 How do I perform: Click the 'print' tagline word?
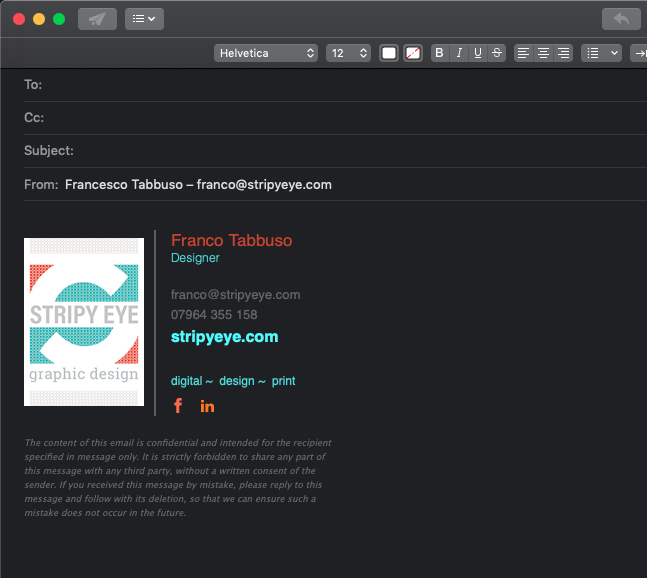pos(283,381)
